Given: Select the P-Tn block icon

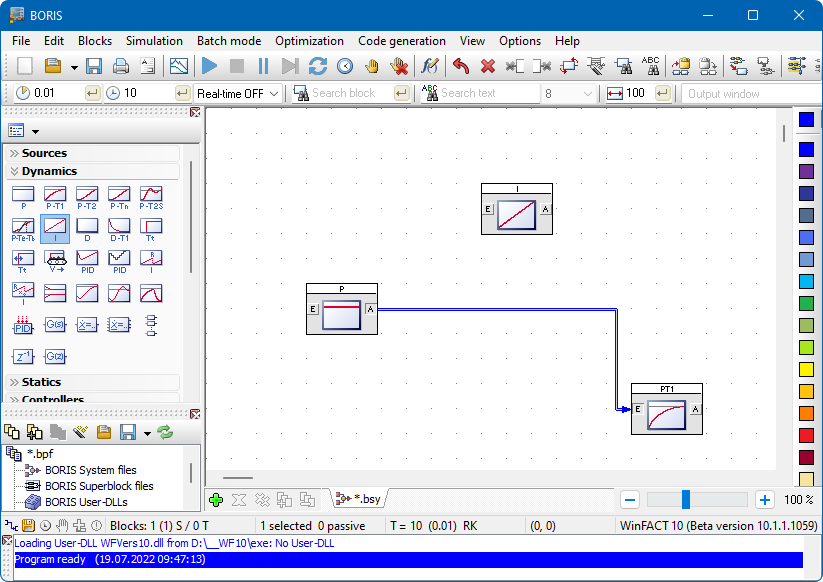Looking at the screenshot, I should point(119,197).
